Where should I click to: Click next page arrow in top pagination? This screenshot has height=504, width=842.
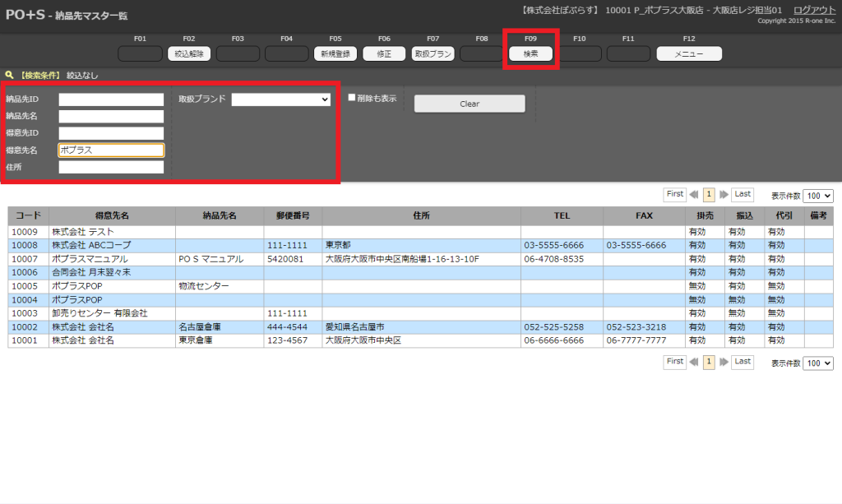tap(724, 195)
